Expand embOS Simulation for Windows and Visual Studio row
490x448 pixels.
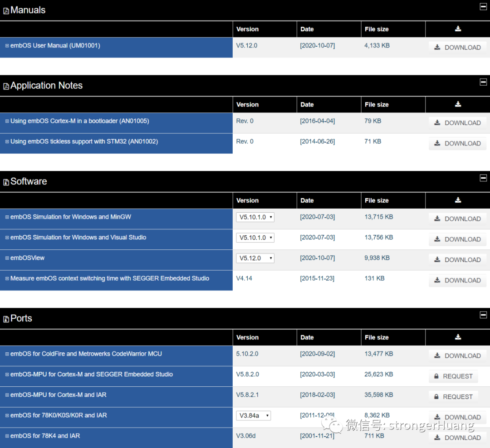7,238
